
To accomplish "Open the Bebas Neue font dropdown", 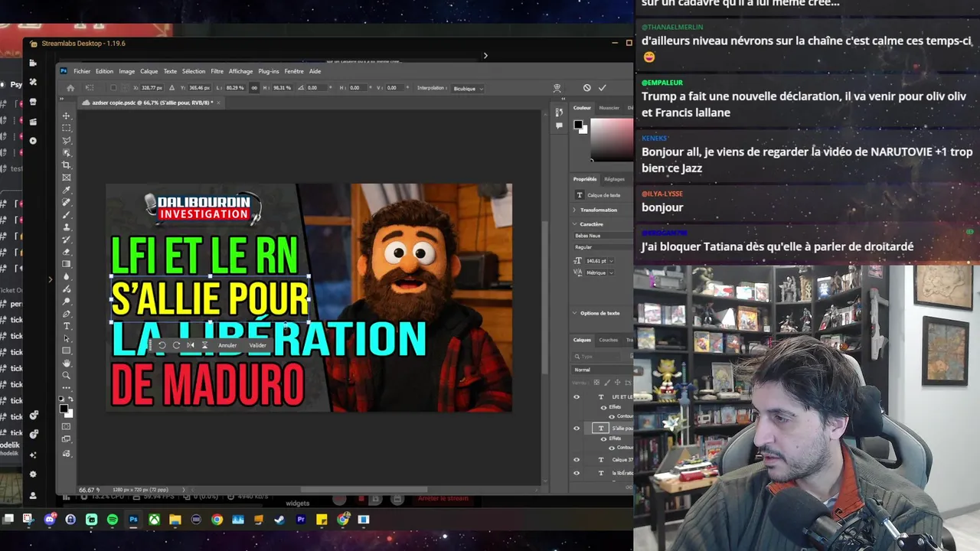I will pos(603,236).
